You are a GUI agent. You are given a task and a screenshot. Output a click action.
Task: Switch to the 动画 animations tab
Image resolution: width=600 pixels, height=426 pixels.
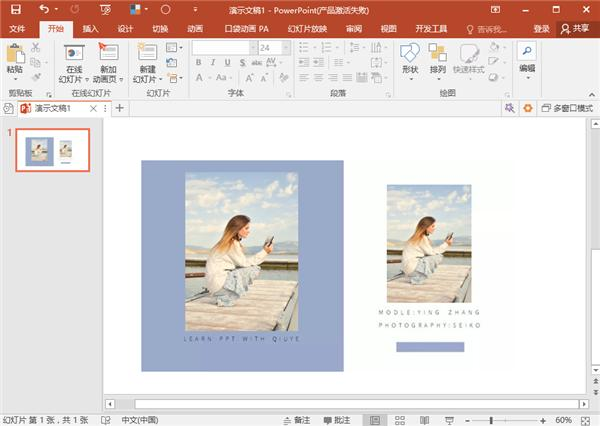tap(195, 29)
